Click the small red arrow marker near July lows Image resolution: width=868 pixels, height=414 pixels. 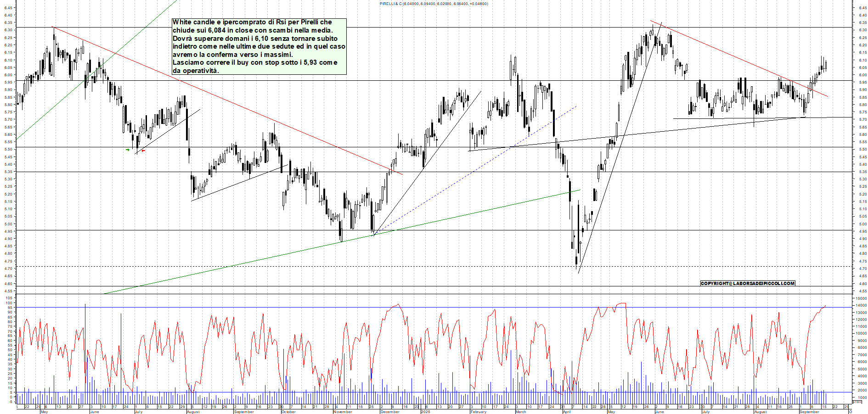tap(143, 151)
